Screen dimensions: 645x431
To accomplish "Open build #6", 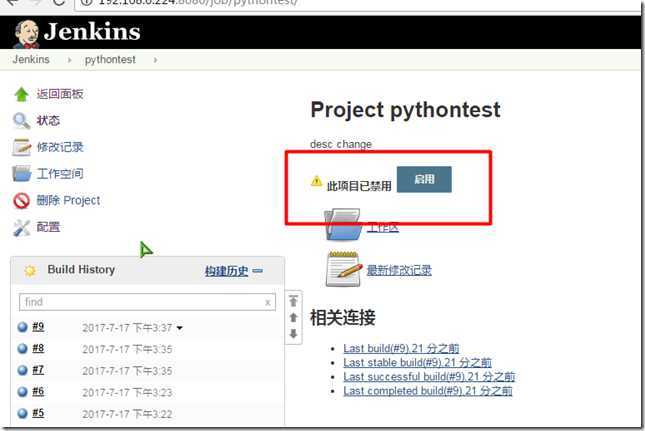I will 38,392.
